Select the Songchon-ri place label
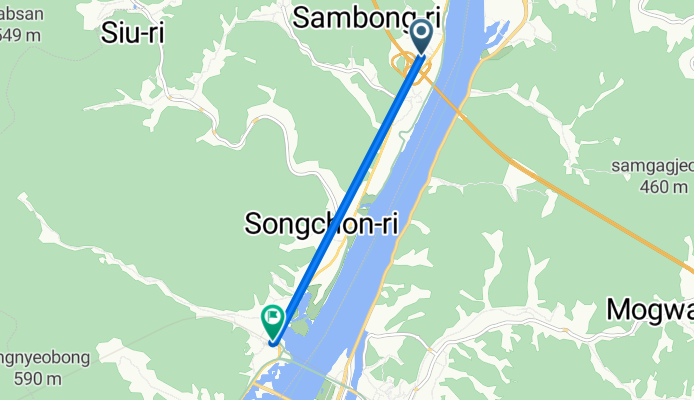694x400 pixels. (x=321, y=223)
